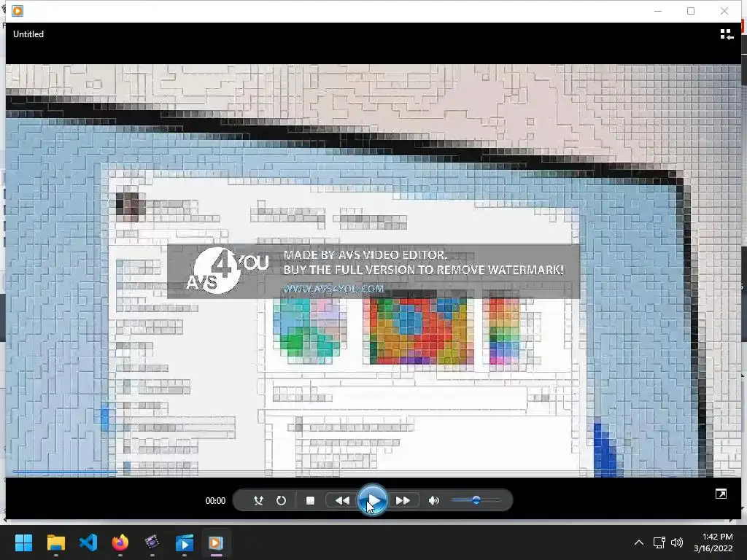View video in full screen
Viewport: 747px width, 560px height.
pyautogui.click(x=721, y=494)
